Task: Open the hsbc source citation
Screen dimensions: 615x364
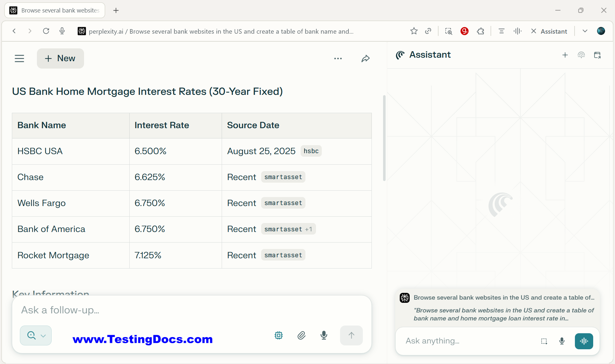Action: 311,151
